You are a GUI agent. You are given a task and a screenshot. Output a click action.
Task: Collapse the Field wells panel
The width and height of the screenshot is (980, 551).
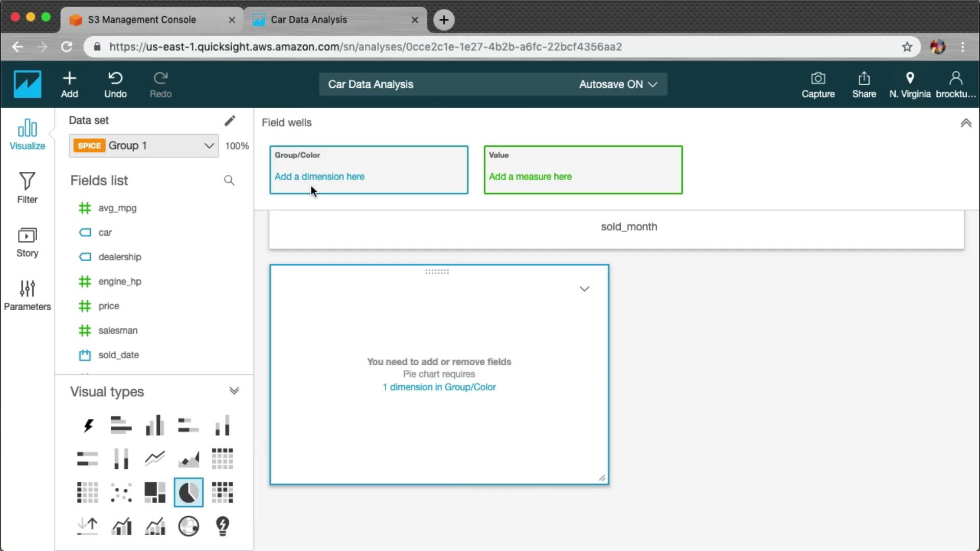click(966, 123)
